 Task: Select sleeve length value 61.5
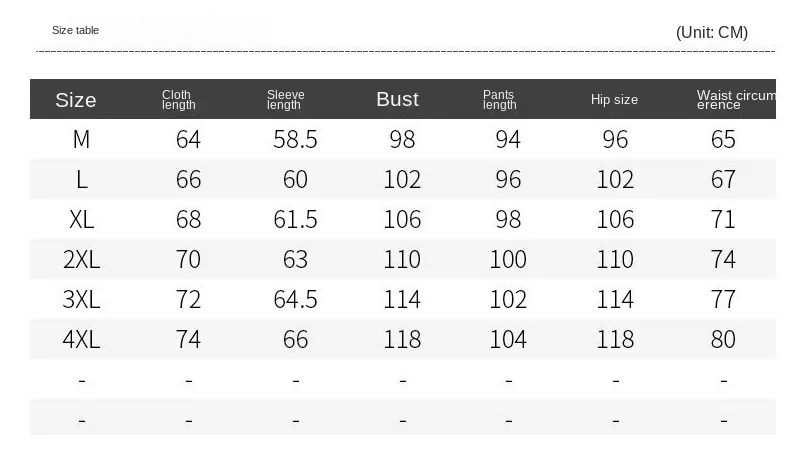295,219
